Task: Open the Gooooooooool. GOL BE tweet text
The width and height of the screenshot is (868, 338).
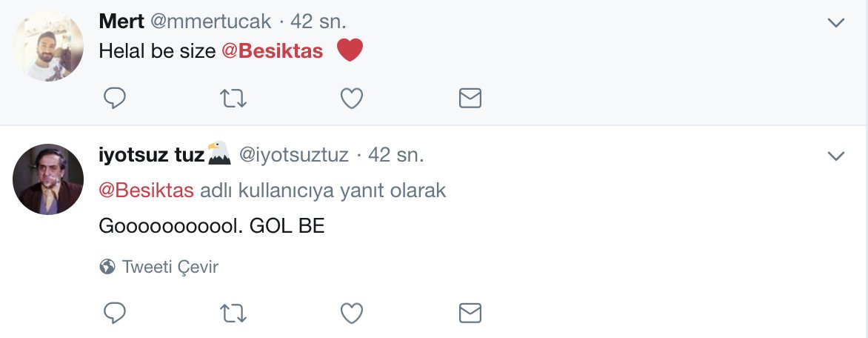Action: click(212, 226)
